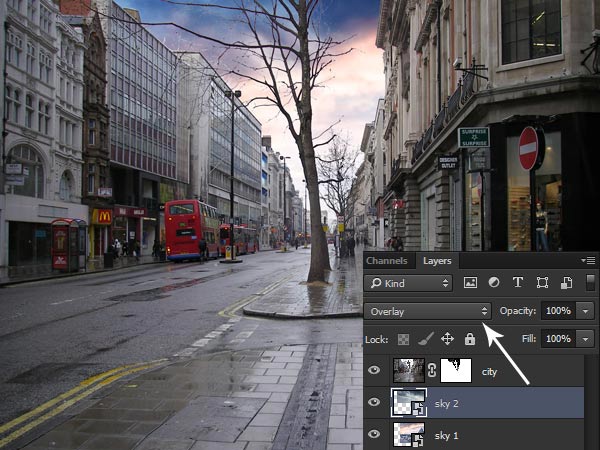This screenshot has height=450, width=600.
Task: Filter for pixel layers icon
Action: pyautogui.click(x=470, y=284)
